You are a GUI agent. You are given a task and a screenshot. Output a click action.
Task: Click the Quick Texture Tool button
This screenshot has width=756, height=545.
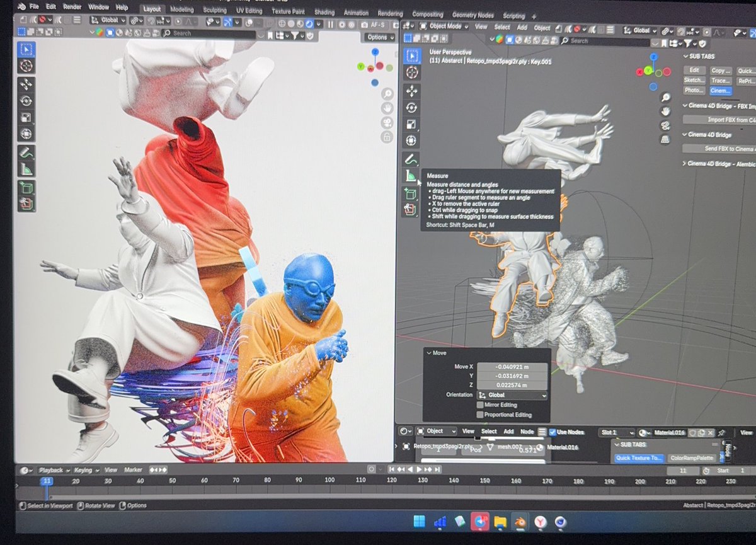639,458
